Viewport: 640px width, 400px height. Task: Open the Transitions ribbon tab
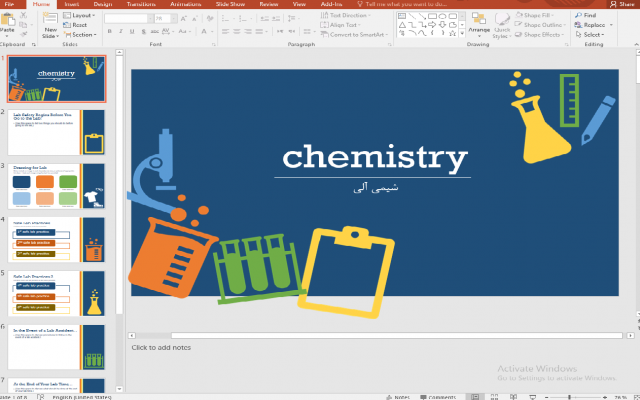click(x=141, y=4)
